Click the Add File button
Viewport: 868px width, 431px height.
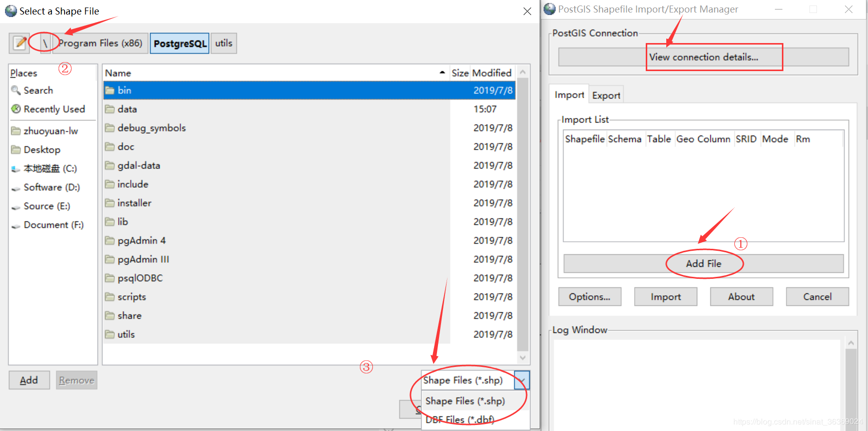(703, 264)
